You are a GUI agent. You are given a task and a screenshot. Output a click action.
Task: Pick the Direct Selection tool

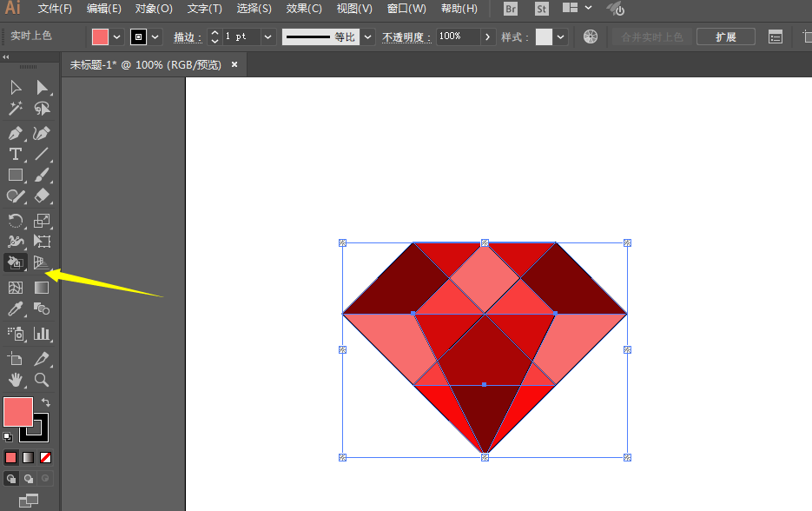42,87
